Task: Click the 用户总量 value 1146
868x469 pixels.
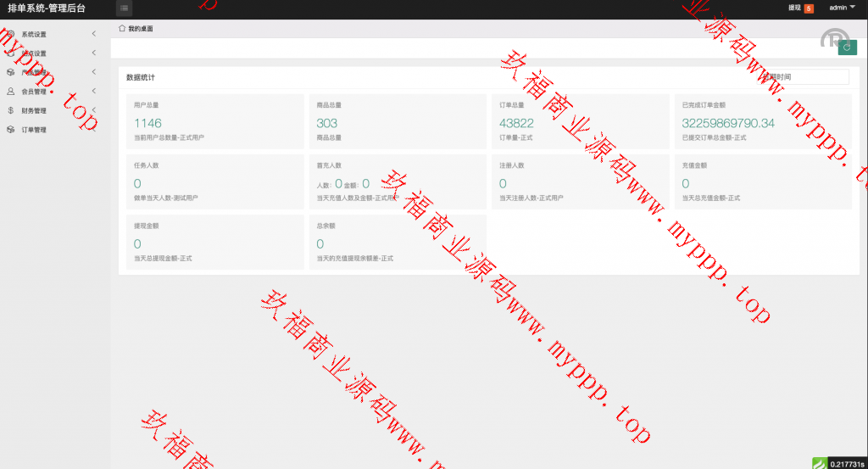Action: (x=147, y=124)
